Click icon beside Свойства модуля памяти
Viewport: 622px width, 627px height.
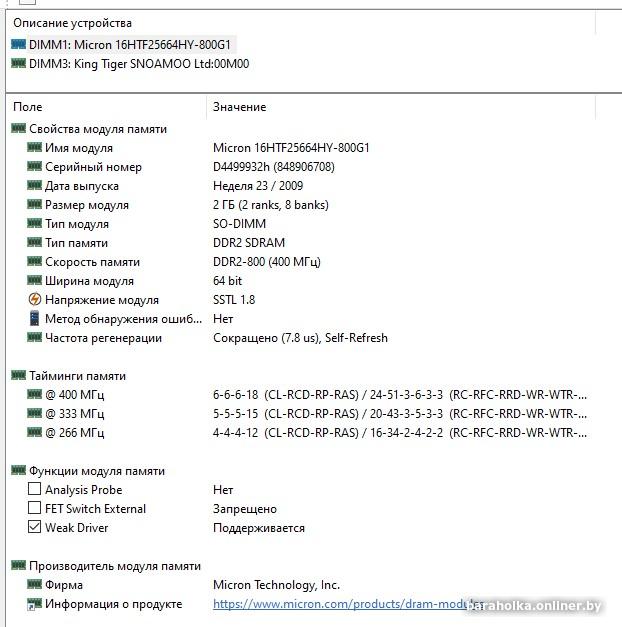tap(18, 128)
